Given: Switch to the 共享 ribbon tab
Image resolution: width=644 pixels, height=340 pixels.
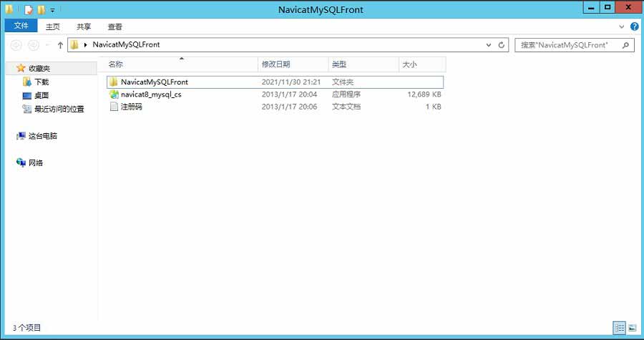Looking at the screenshot, I should coord(84,26).
